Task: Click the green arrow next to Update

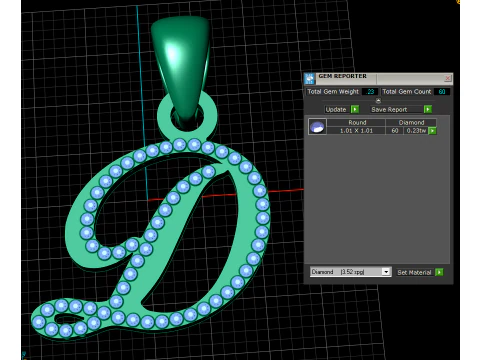Action: coord(355,109)
